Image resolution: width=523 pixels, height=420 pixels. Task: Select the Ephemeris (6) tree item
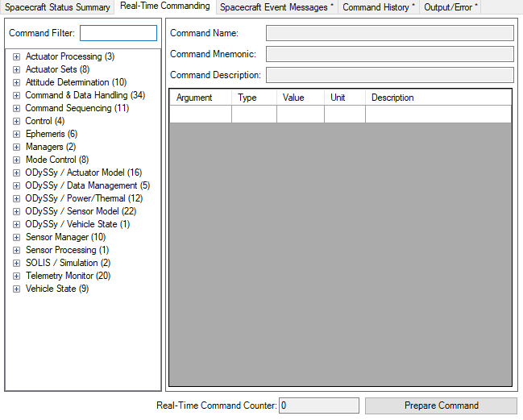tap(52, 134)
